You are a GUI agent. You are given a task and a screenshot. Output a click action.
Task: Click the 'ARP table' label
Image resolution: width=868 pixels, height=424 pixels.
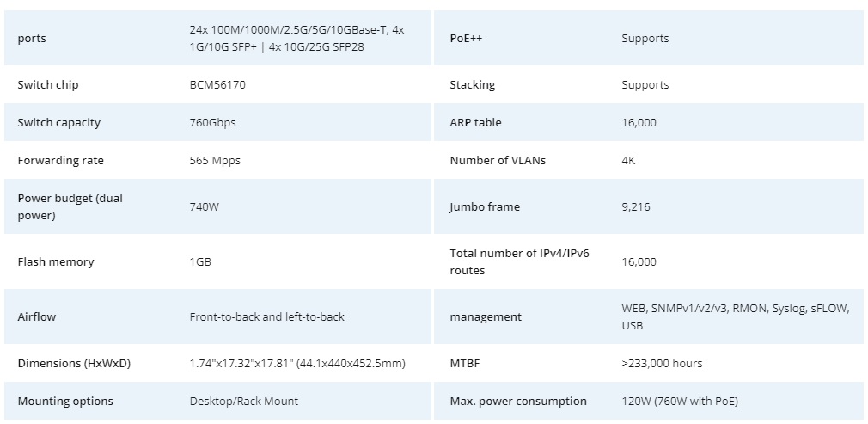coord(475,123)
